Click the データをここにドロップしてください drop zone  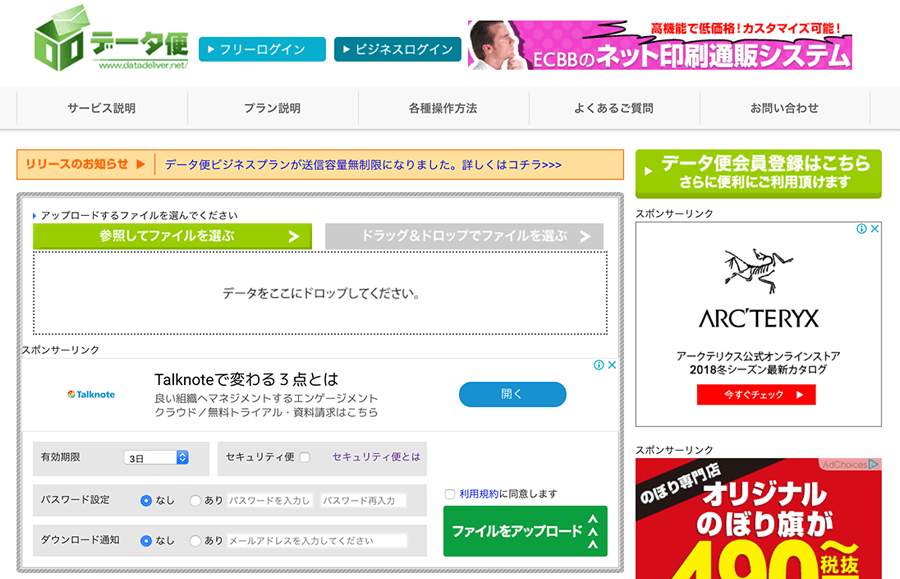coord(320,293)
